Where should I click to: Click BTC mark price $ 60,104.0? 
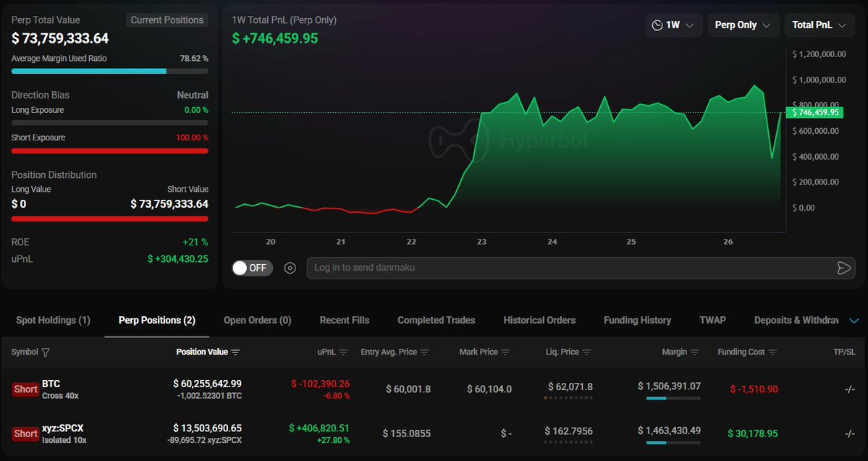pos(489,389)
